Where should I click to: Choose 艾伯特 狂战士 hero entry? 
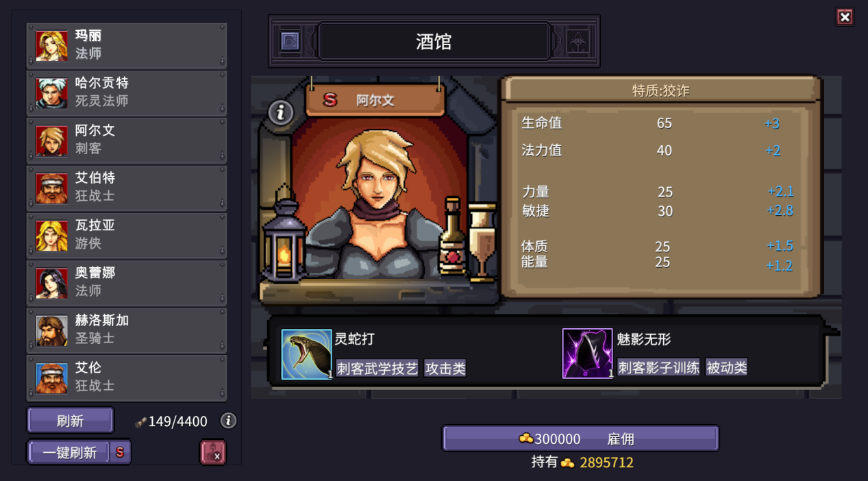(x=127, y=188)
